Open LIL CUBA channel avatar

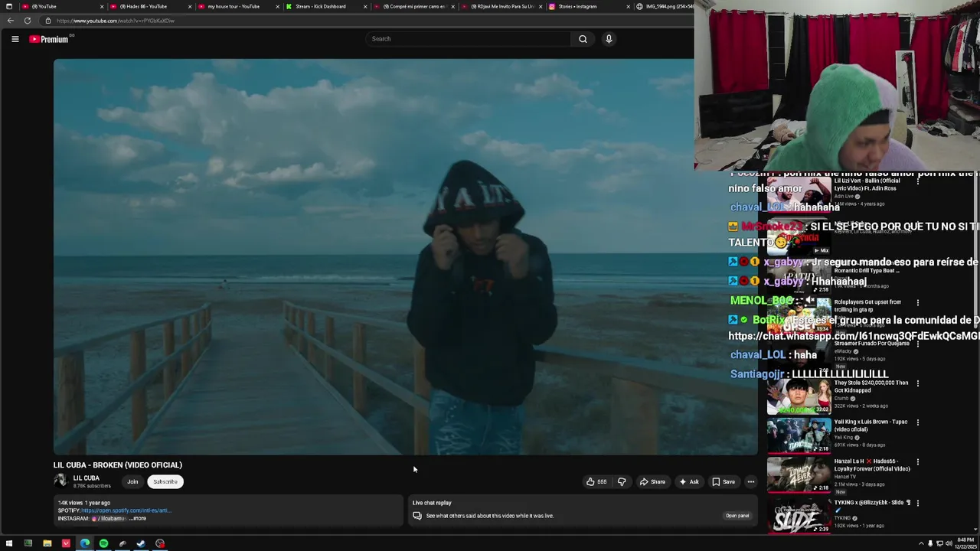[x=60, y=481]
